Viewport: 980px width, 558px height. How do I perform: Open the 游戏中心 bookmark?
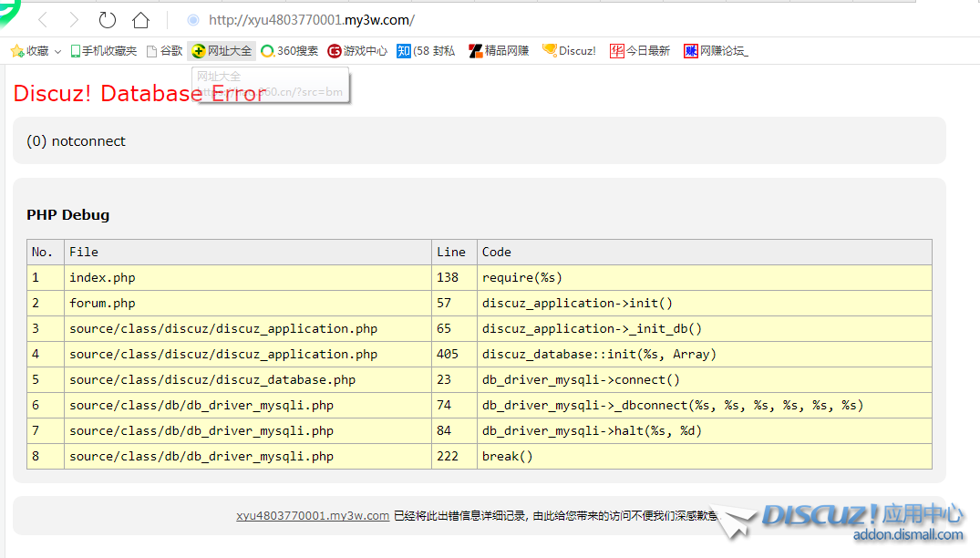357,51
